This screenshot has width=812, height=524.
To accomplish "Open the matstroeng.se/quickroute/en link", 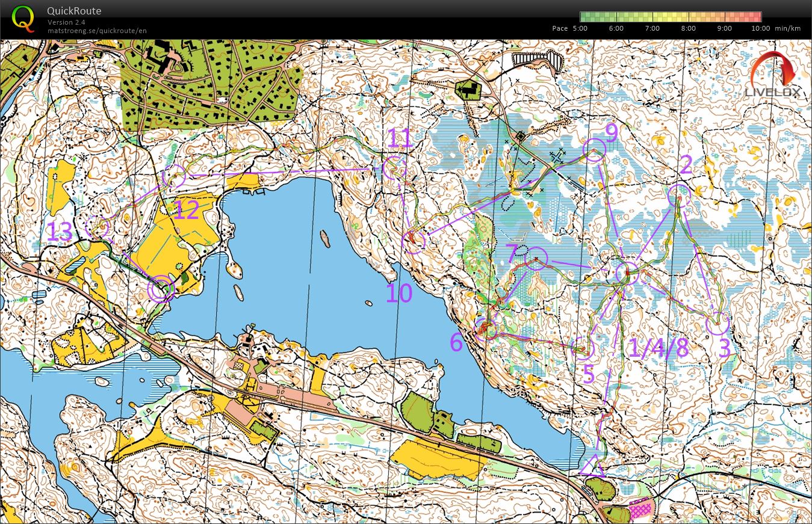I will click(97, 31).
